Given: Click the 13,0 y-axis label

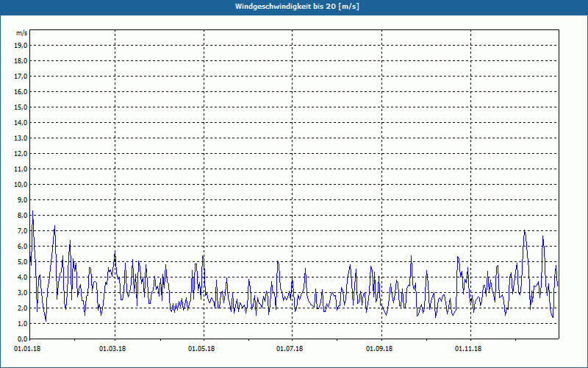Looking at the screenshot, I should tap(21, 138).
